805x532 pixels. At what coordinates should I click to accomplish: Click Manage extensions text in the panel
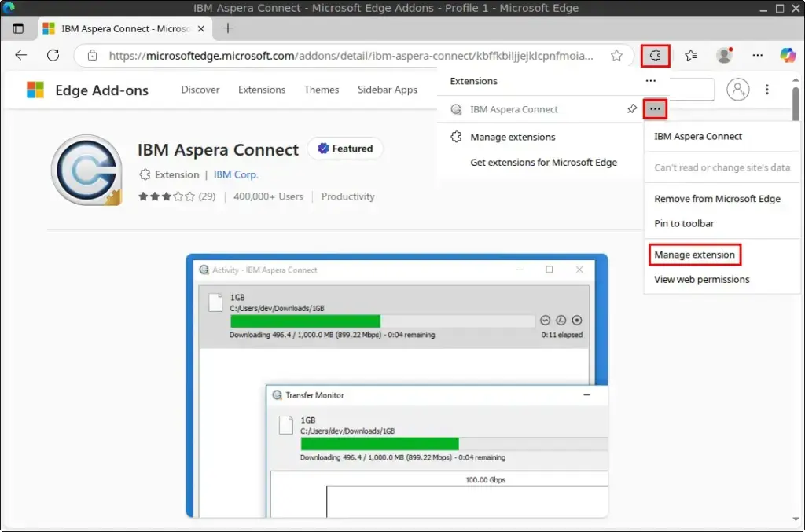pyautogui.click(x=513, y=137)
